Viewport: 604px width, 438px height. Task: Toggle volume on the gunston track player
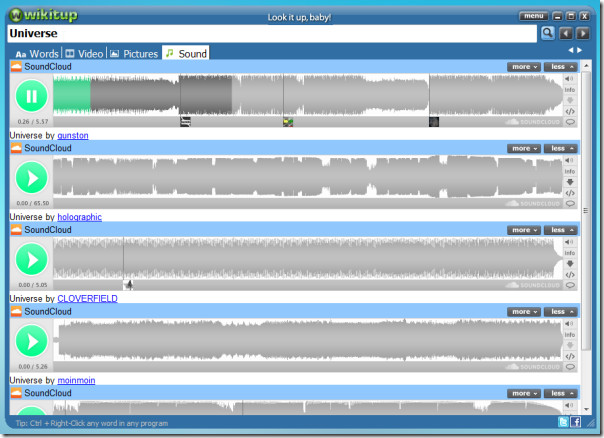[569, 79]
